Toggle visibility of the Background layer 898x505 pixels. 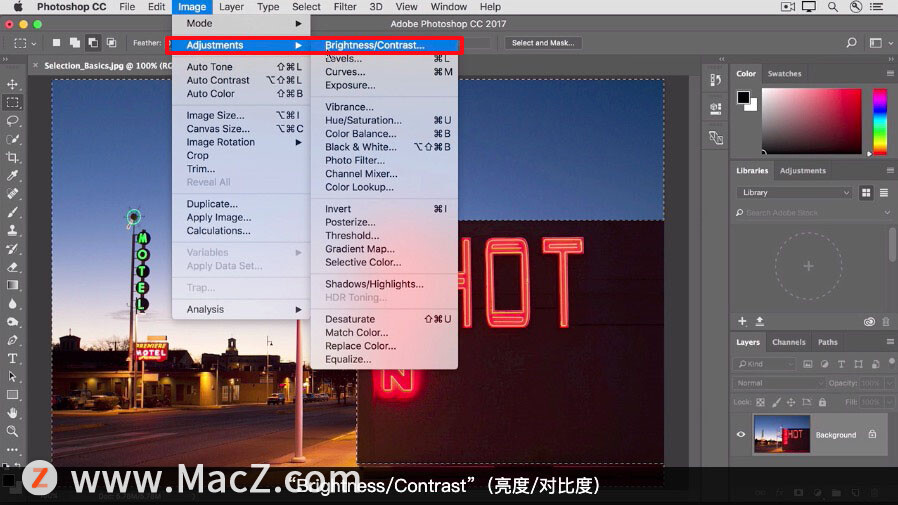(x=741, y=435)
